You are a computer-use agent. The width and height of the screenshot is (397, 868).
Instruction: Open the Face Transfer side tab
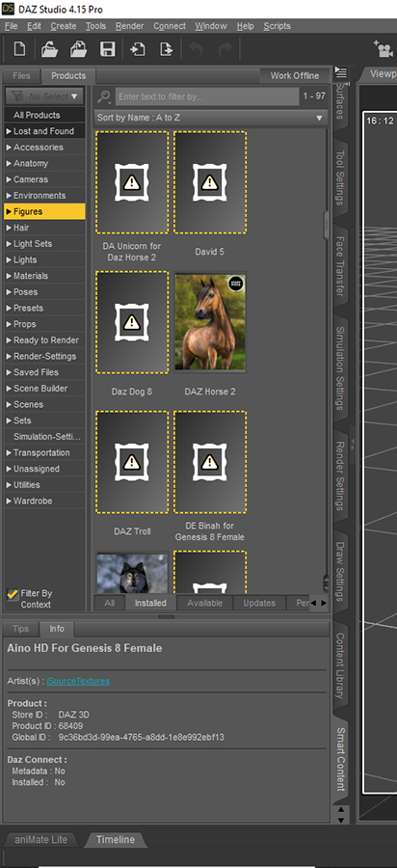click(x=340, y=267)
